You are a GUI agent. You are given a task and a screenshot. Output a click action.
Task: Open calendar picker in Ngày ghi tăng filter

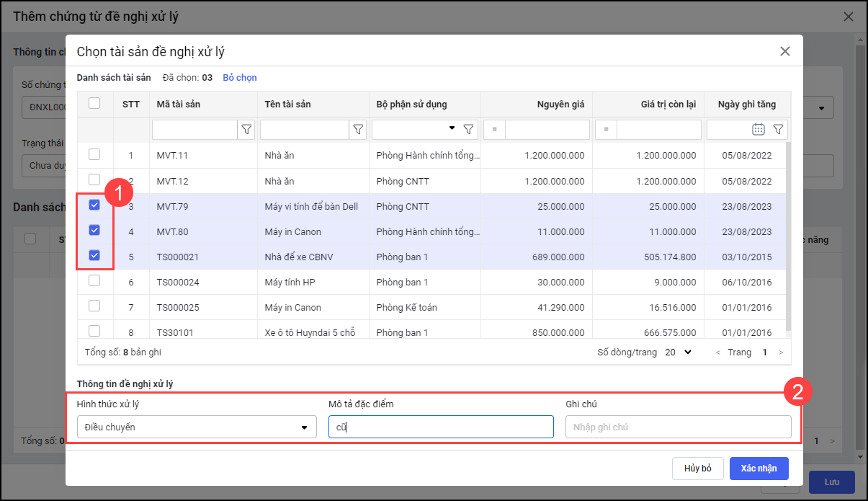(x=758, y=130)
